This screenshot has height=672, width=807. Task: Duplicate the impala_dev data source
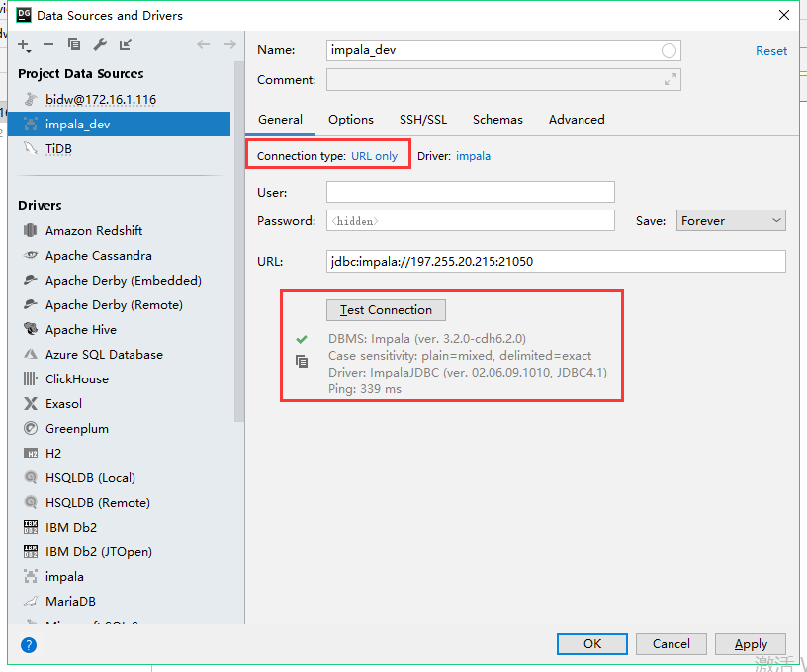(73, 44)
